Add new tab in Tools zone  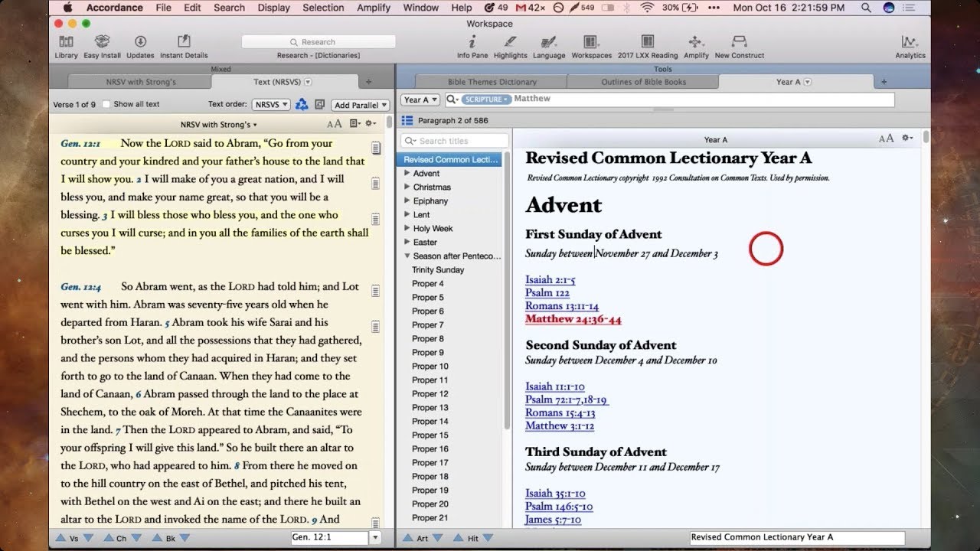click(884, 82)
